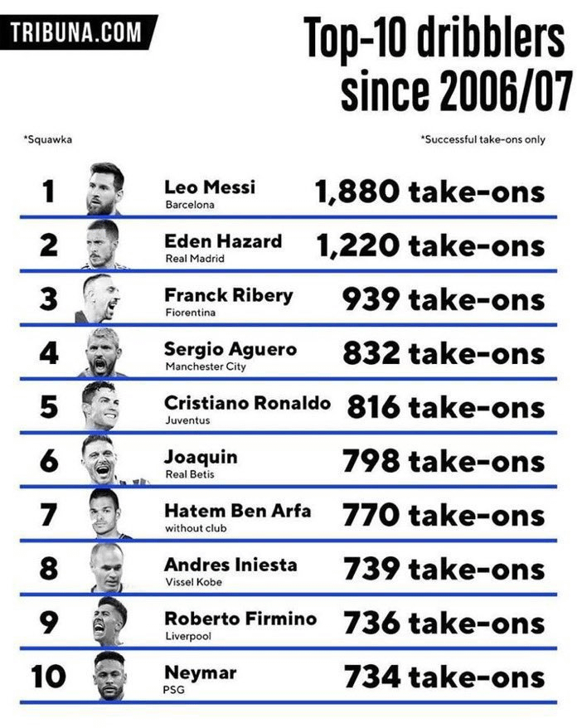
Task: Click the '1,880 take-ons' stat
Action: (x=429, y=192)
